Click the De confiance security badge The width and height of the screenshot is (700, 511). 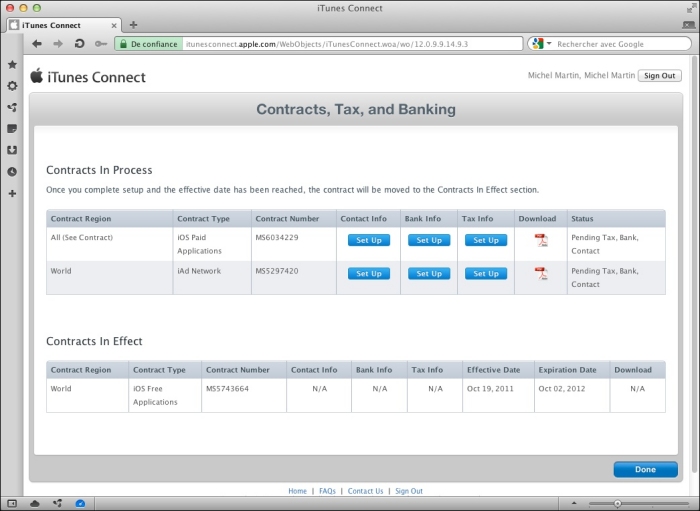(x=149, y=44)
